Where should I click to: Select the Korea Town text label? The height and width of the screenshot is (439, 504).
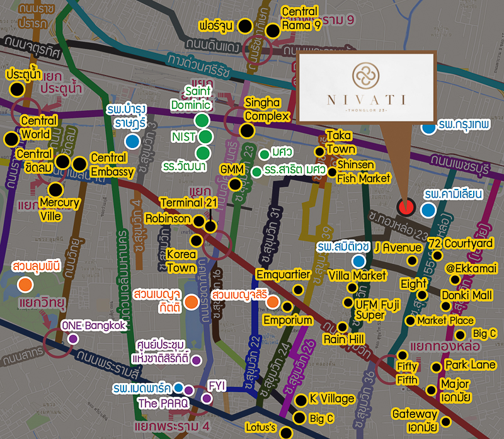click(x=181, y=261)
